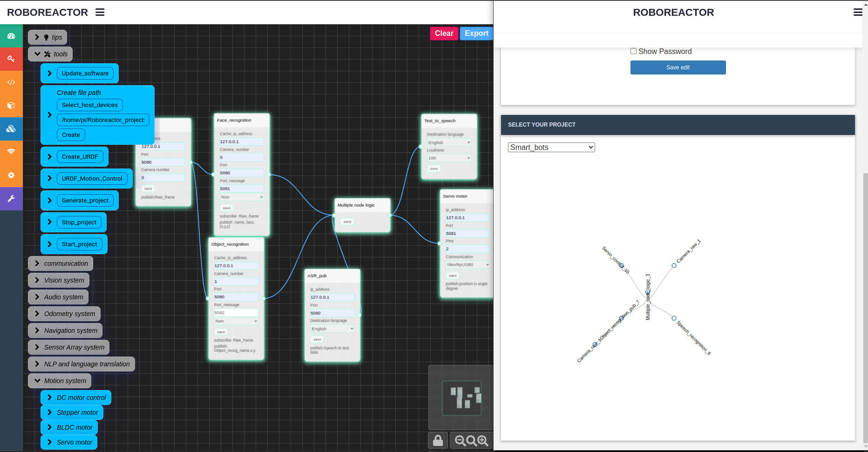The width and height of the screenshot is (868, 452).
Task: Open the right panel hamburger menu
Action: click(858, 13)
